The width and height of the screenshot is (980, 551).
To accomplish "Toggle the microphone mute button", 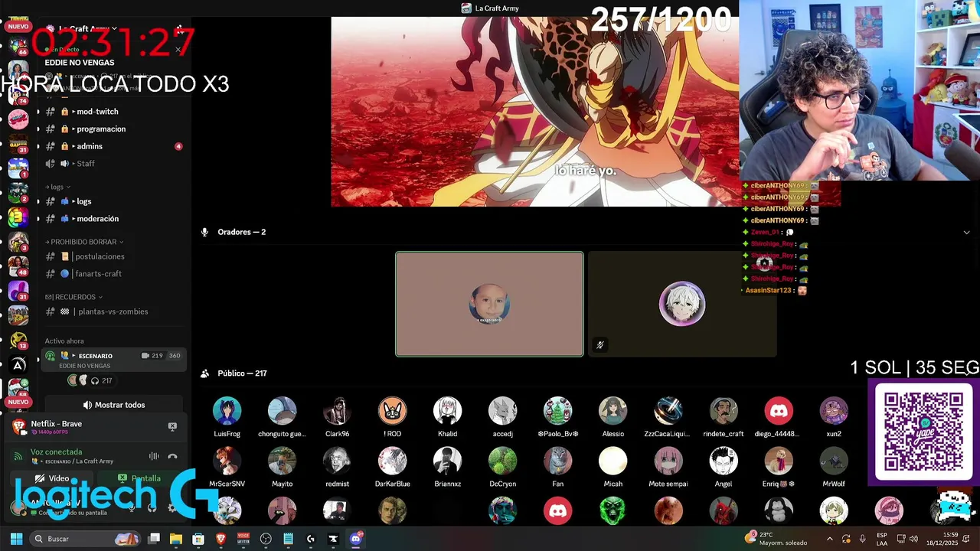I will (132, 507).
